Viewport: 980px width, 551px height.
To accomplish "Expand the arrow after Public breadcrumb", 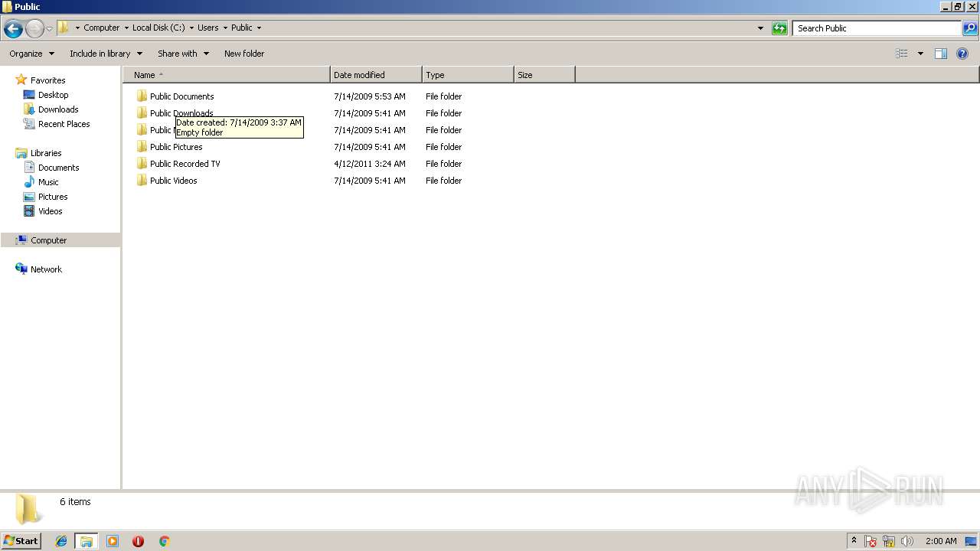I will 259,28.
